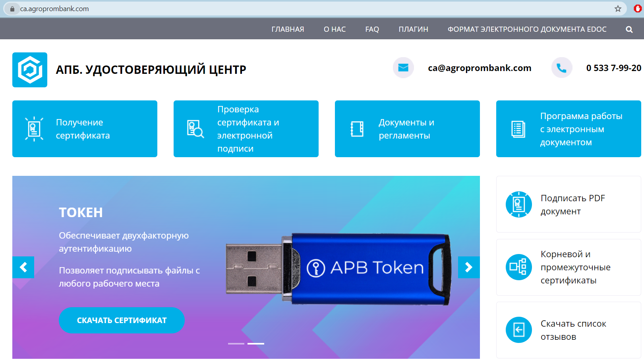Click the search magnifier icon in navbar
This screenshot has width=644, height=360.
(x=629, y=29)
